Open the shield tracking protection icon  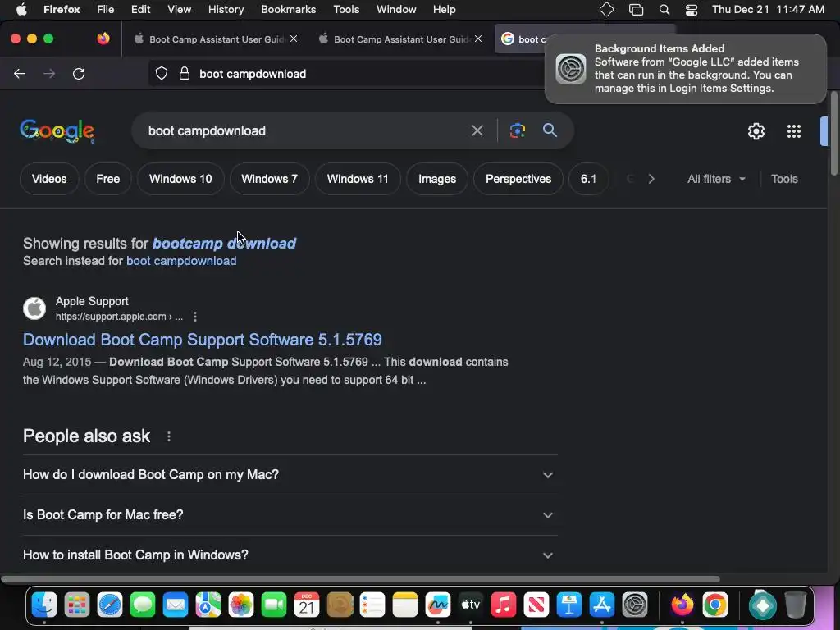point(162,74)
